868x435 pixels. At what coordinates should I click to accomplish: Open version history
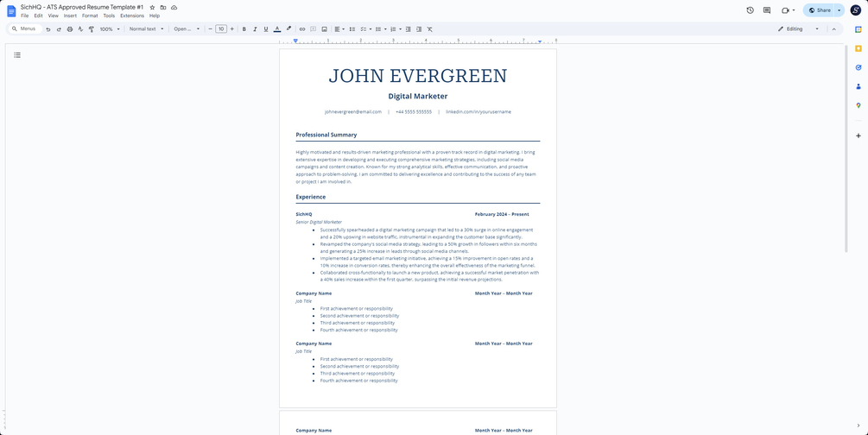click(x=750, y=10)
